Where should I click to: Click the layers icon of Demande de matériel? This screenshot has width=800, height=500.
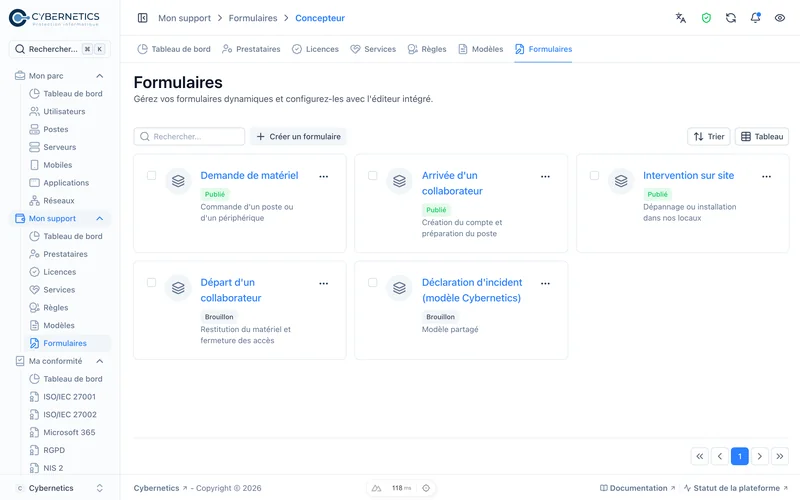pyautogui.click(x=178, y=181)
